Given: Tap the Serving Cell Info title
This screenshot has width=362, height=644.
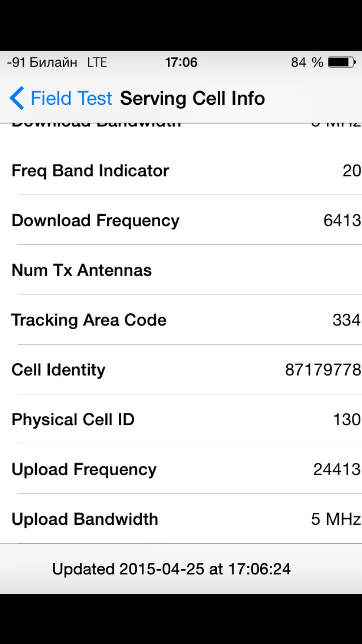Looking at the screenshot, I should [193, 98].
